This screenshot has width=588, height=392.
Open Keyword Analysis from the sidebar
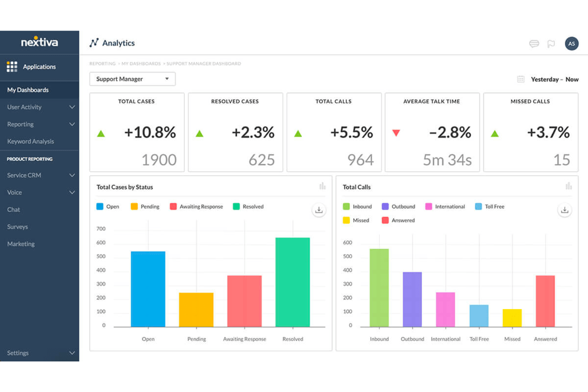coord(31,141)
